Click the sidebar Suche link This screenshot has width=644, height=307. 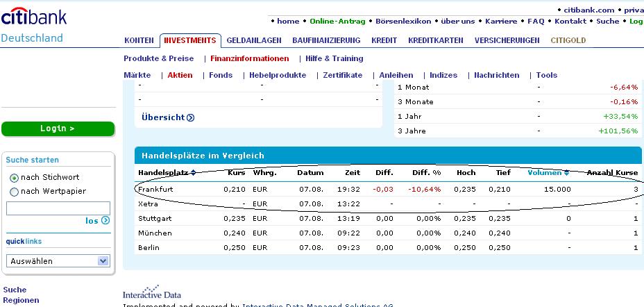(x=15, y=290)
